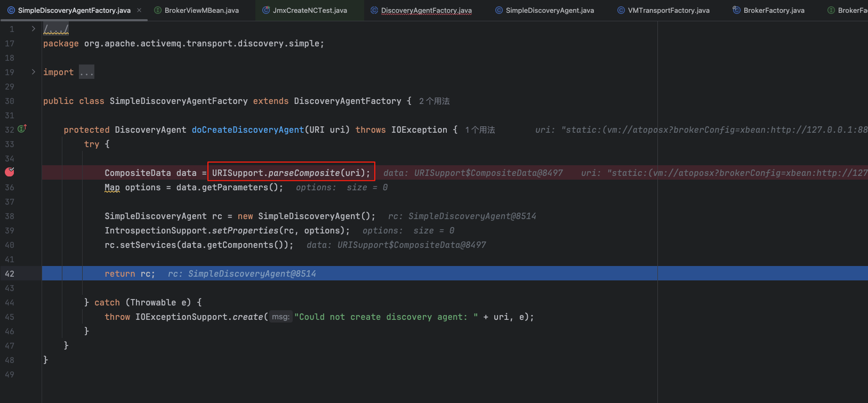The height and width of the screenshot is (403, 868).
Task: Open the SimpleDiscoveryAgent.java tab
Action: [549, 10]
